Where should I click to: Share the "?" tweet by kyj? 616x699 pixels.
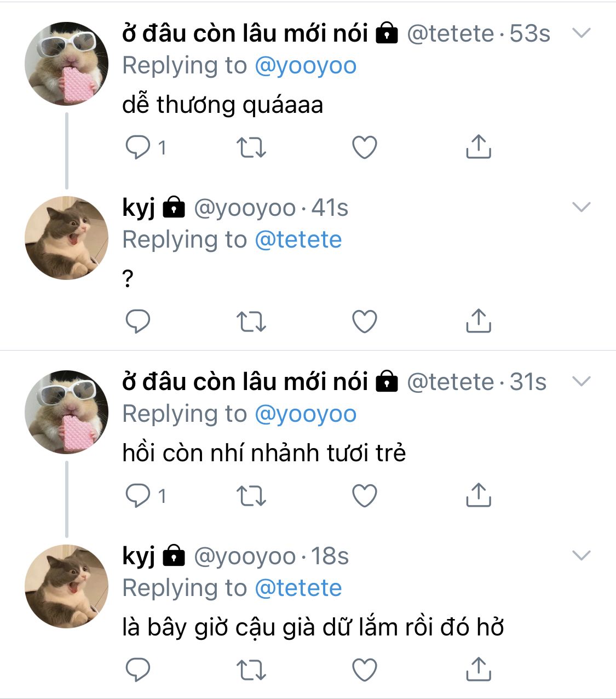click(x=479, y=321)
